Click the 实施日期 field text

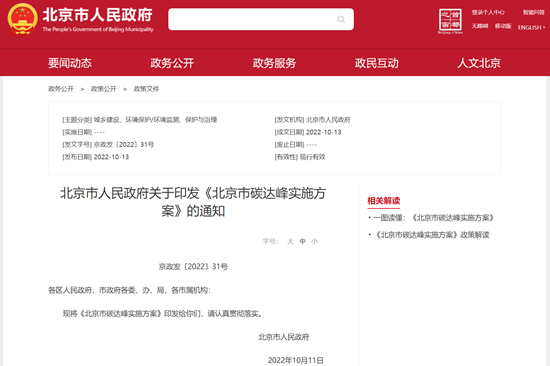click(83, 132)
